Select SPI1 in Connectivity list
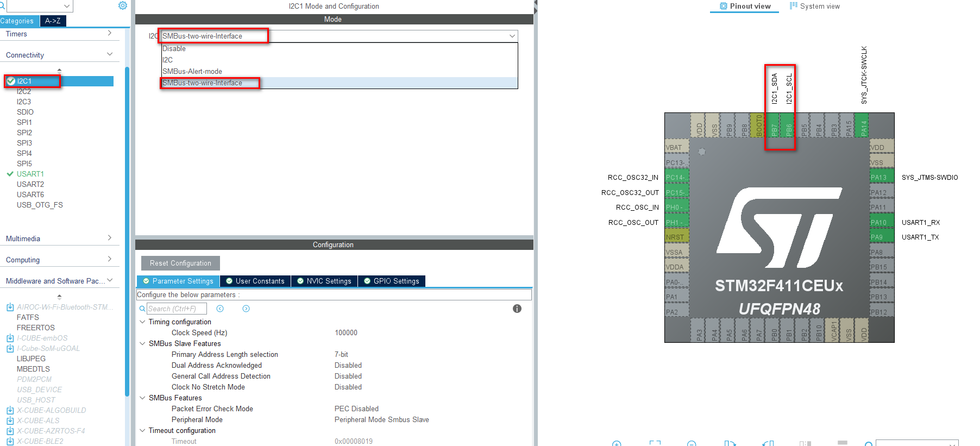980x446 pixels. pyautogui.click(x=24, y=122)
